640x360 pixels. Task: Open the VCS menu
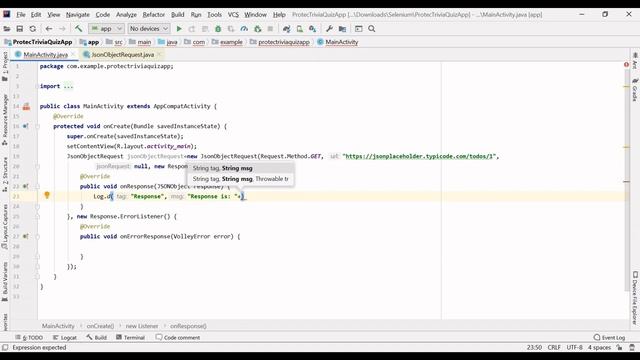[x=233, y=15]
